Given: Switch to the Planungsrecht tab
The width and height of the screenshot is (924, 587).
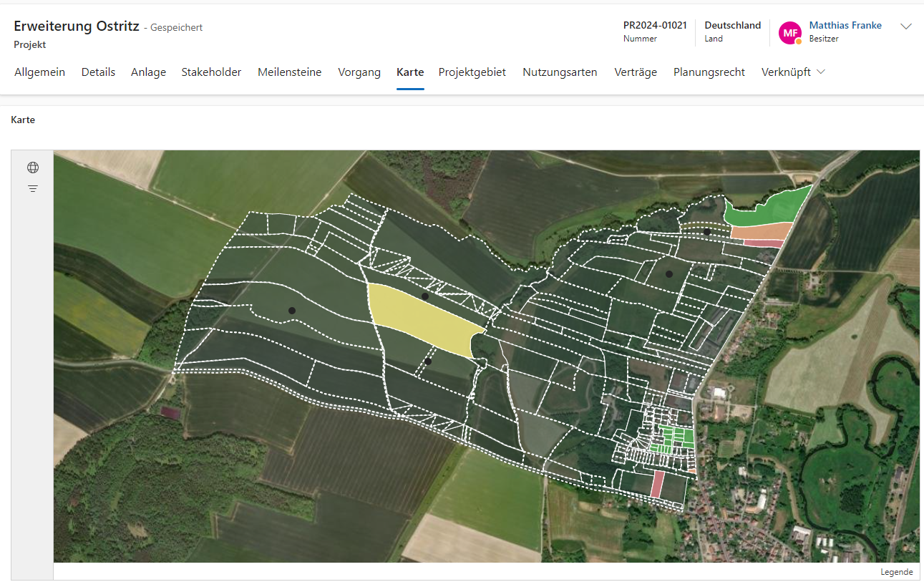Looking at the screenshot, I should pos(709,72).
